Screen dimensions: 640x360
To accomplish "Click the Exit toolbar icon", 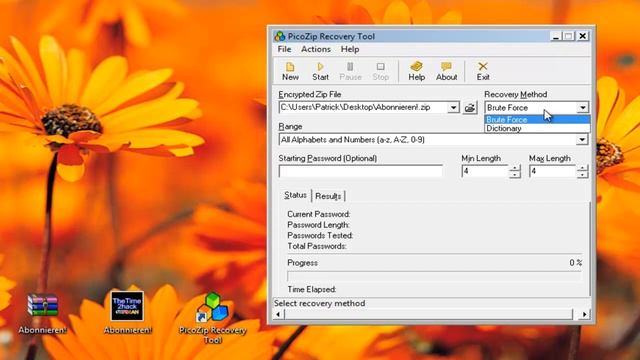I will point(483,71).
